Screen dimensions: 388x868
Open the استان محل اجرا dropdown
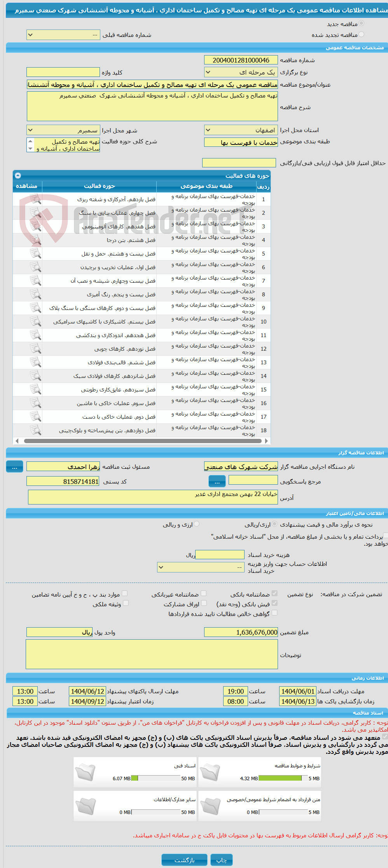[x=241, y=130]
